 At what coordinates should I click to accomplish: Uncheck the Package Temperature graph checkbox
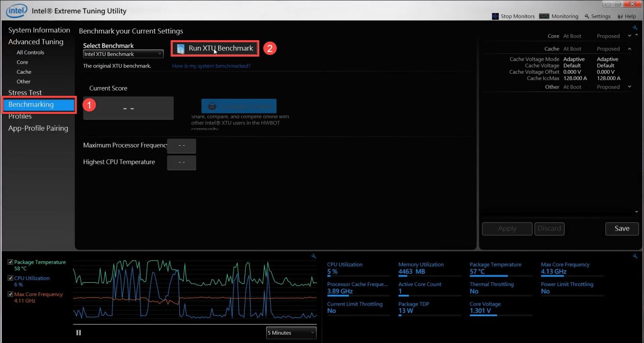pos(10,262)
